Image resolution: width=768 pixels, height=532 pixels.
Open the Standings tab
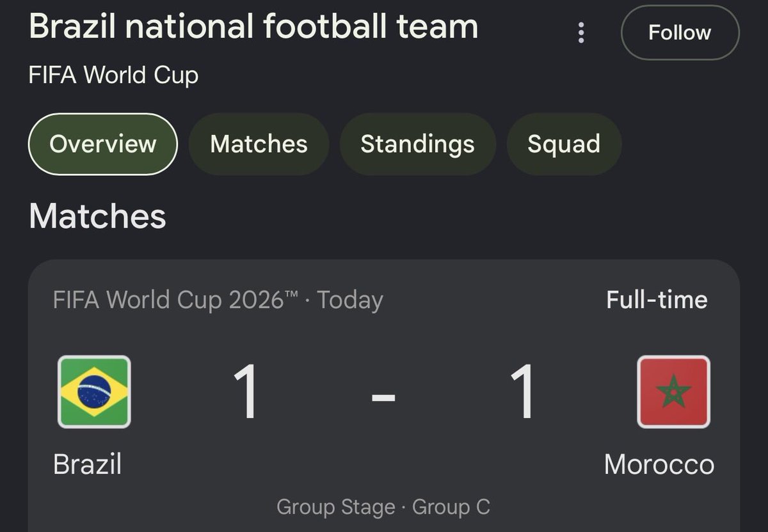pos(417,144)
